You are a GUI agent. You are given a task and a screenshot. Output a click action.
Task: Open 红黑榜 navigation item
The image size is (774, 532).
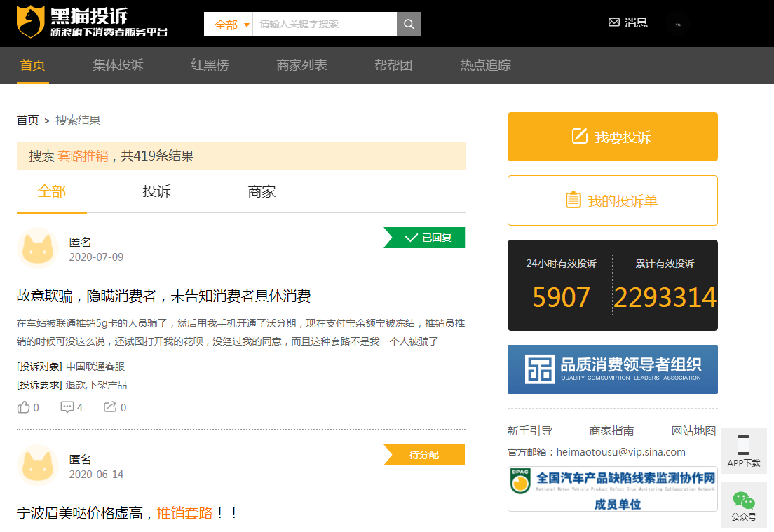(210, 65)
